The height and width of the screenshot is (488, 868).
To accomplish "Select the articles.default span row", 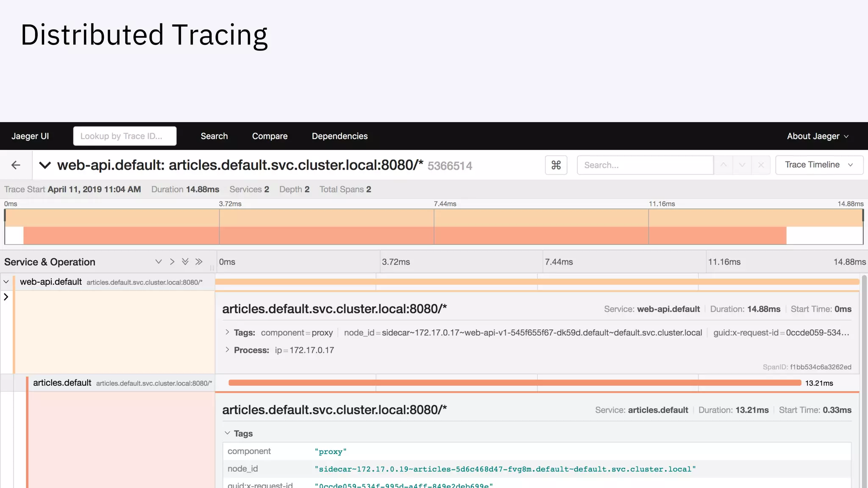I will tap(108, 383).
